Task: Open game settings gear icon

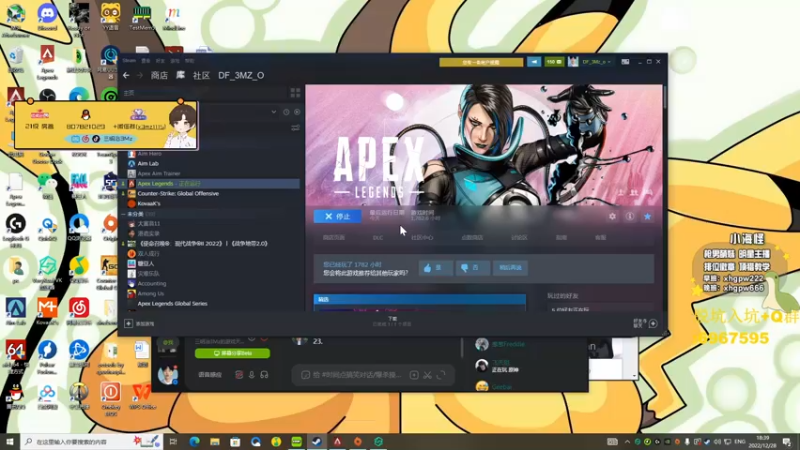Action: tap(612, 216)
